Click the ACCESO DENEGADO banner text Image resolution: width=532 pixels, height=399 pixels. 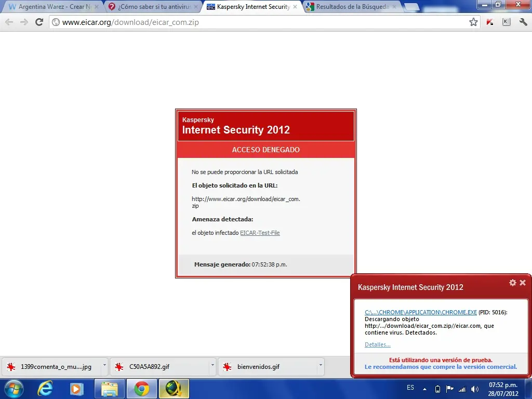[x=265, y=150]
